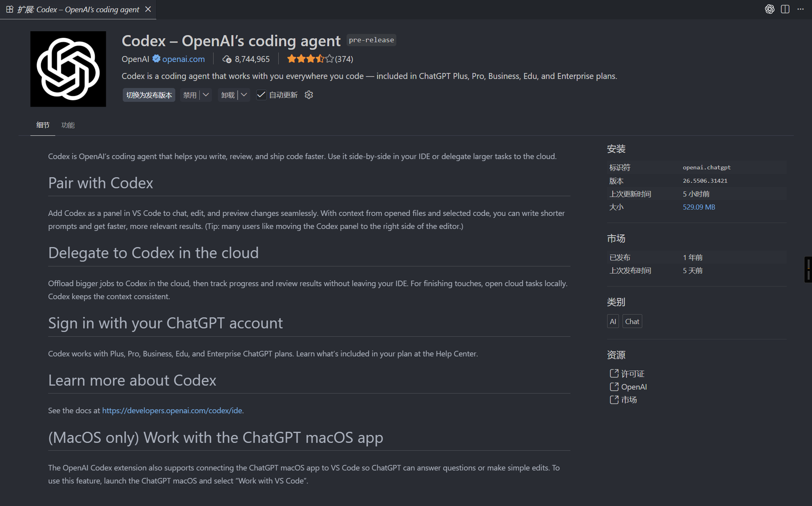This screenshot has height=506, width=812.
Task: Click the rating count (374)
Action: tap(344, 59)
